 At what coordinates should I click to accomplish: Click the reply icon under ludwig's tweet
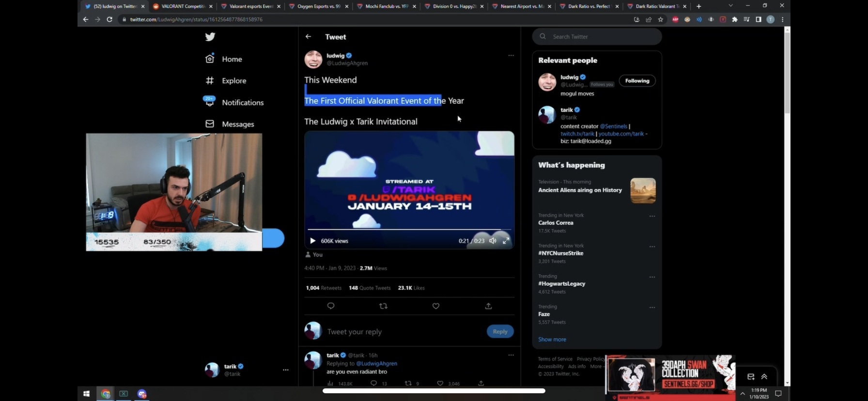(331, 306)
